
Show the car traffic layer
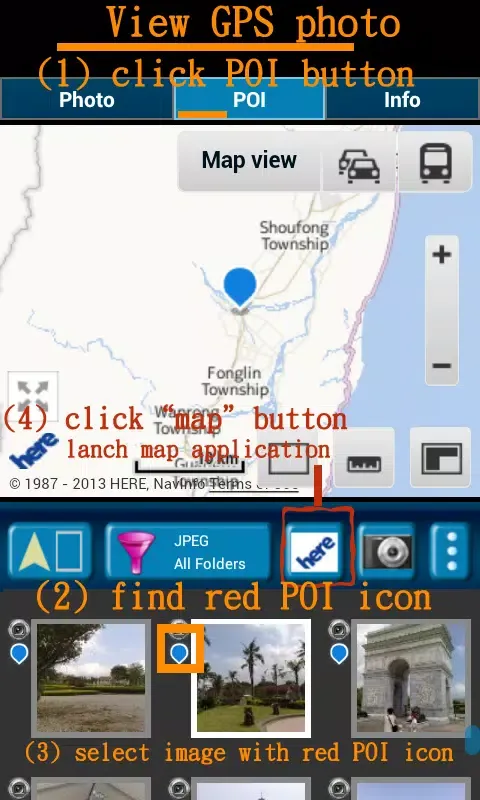coord(360,164)
